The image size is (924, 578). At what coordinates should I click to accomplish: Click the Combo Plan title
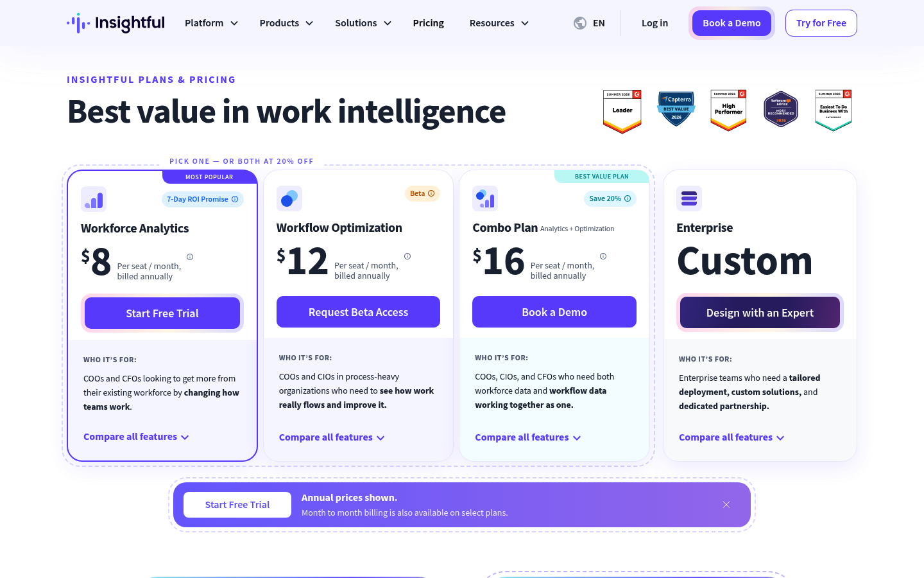pyautogui.click(x=505, y=227)
